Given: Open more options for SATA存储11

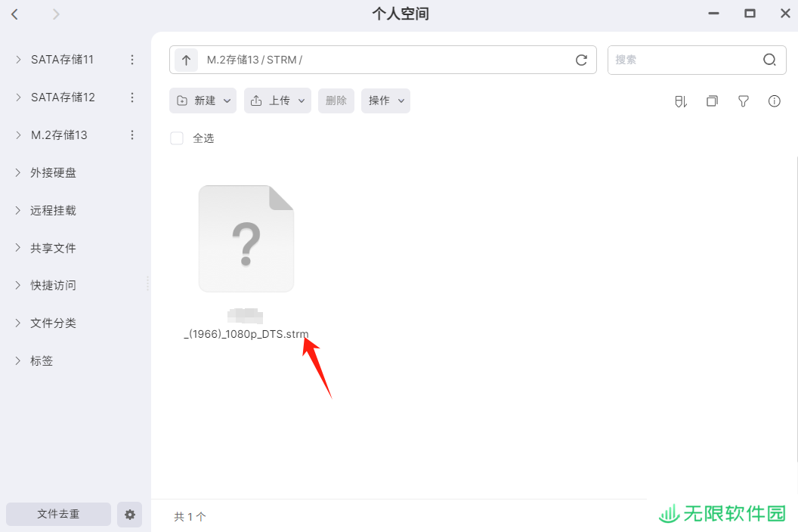Looking at the screenshot, I should [x=132, y=60].
